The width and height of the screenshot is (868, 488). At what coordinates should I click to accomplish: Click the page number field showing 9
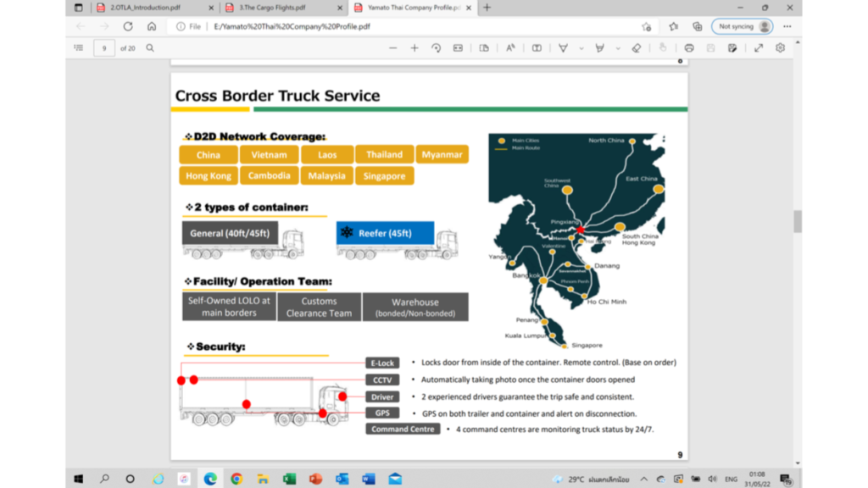(x=104, y=48)
